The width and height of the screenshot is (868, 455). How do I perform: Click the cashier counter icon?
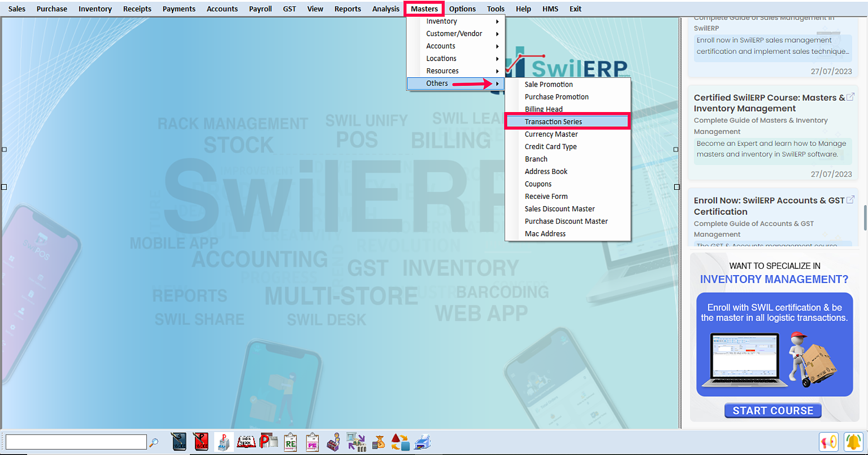(334, 442)
